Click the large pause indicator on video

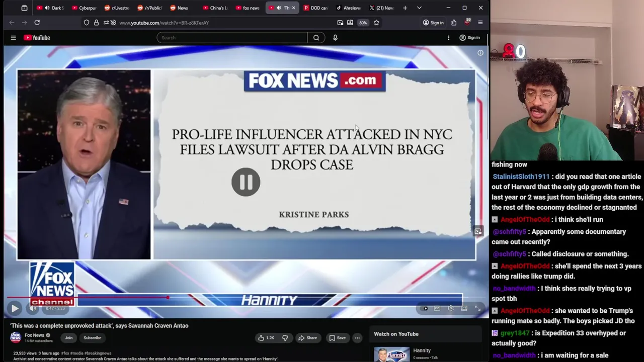246,182
